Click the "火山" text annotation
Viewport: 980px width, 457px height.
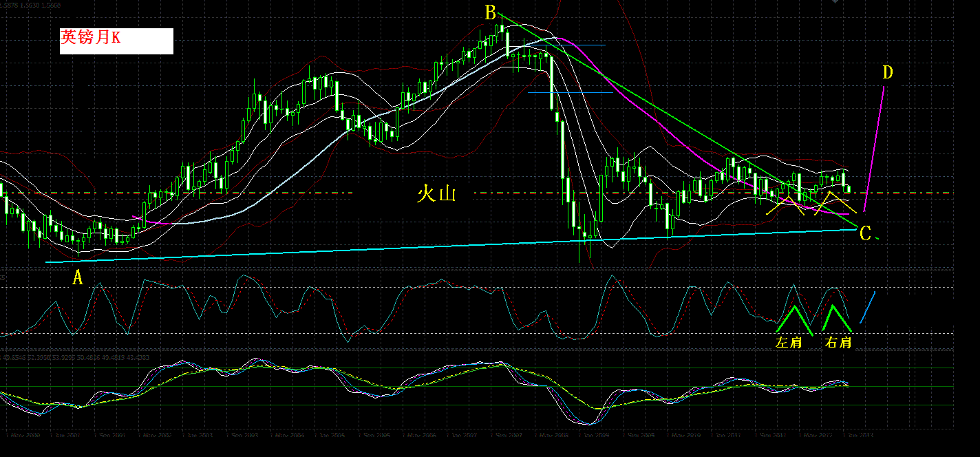[x=437, y=194]
